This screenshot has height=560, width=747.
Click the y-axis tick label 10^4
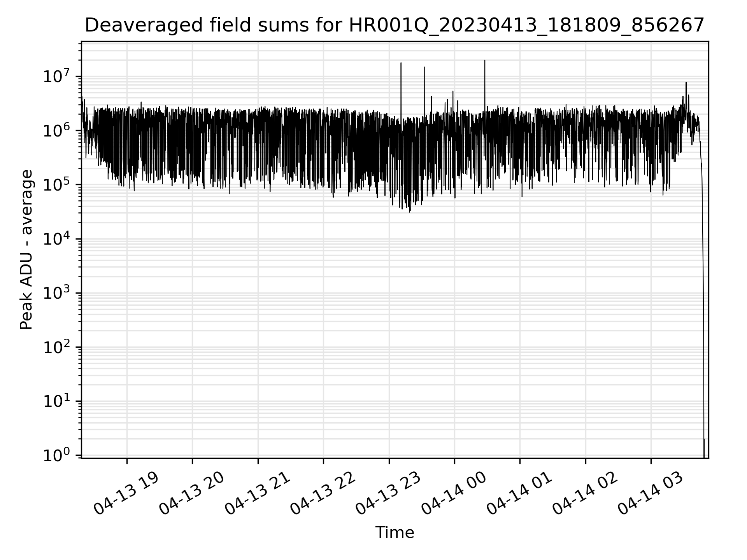[x=56, y=238]
